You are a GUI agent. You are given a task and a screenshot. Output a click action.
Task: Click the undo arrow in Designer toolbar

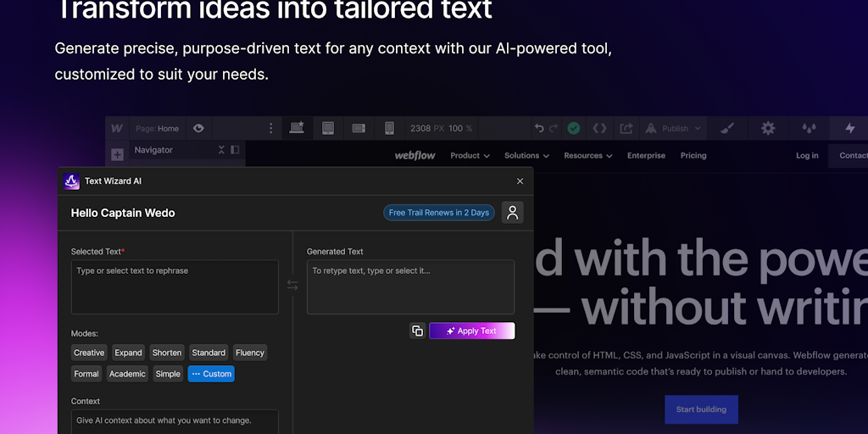click(x=539, y=129)
